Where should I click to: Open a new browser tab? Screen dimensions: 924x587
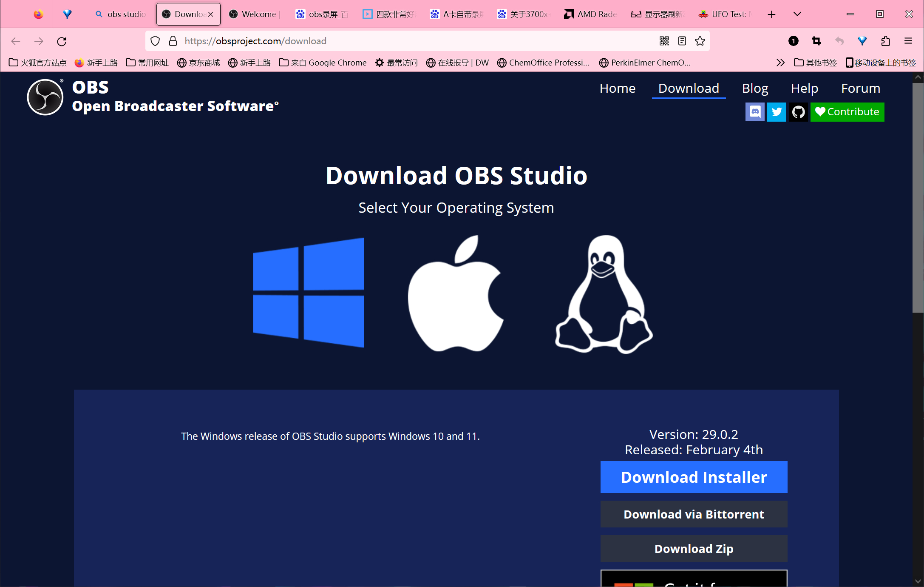coord(771,14)
